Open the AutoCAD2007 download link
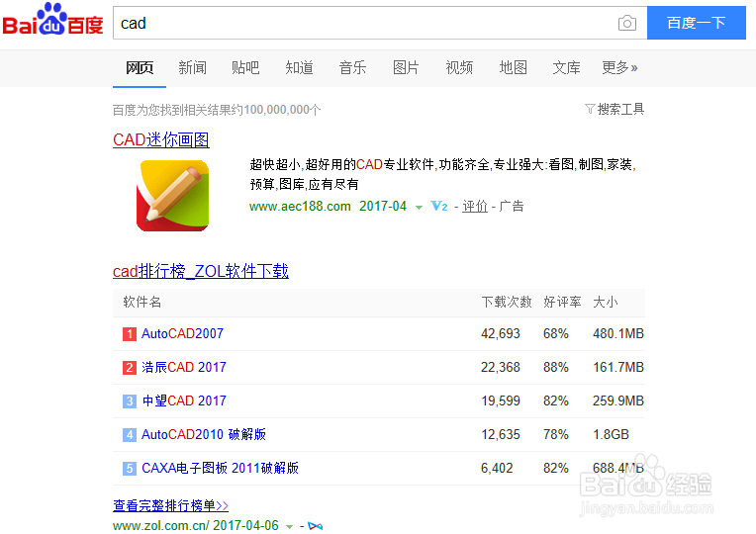Screen dimensions: 756x534 point(182,333)
